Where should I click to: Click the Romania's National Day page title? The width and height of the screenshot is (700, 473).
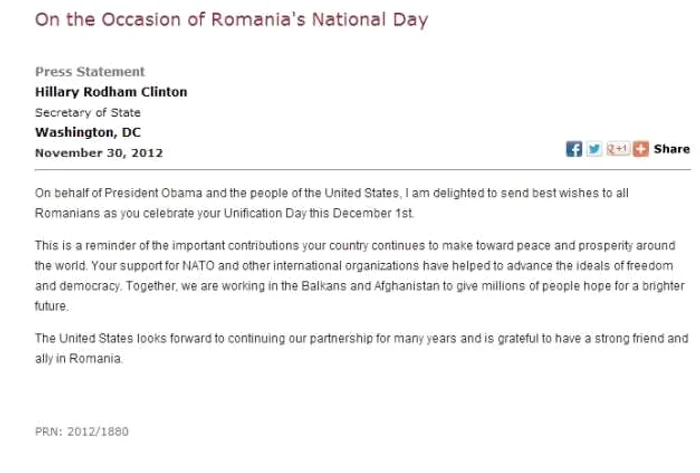click(x=231, y=20)
